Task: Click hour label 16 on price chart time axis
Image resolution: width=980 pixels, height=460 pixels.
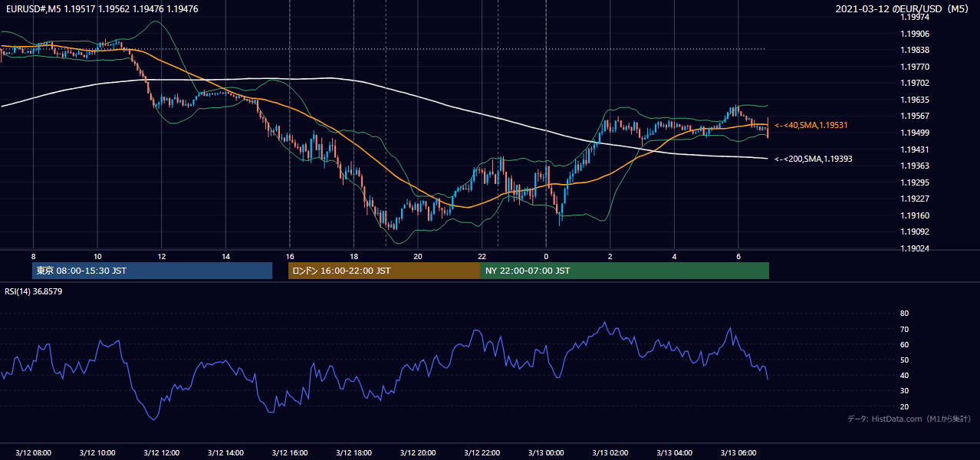Action: coord(290,256)
